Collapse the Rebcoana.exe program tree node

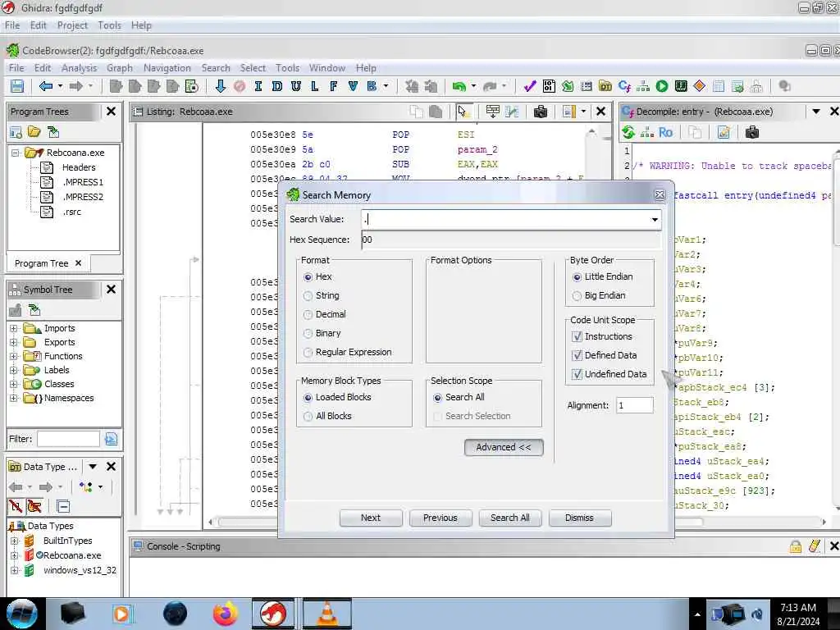pyautogui.click(x=16, y=153)
